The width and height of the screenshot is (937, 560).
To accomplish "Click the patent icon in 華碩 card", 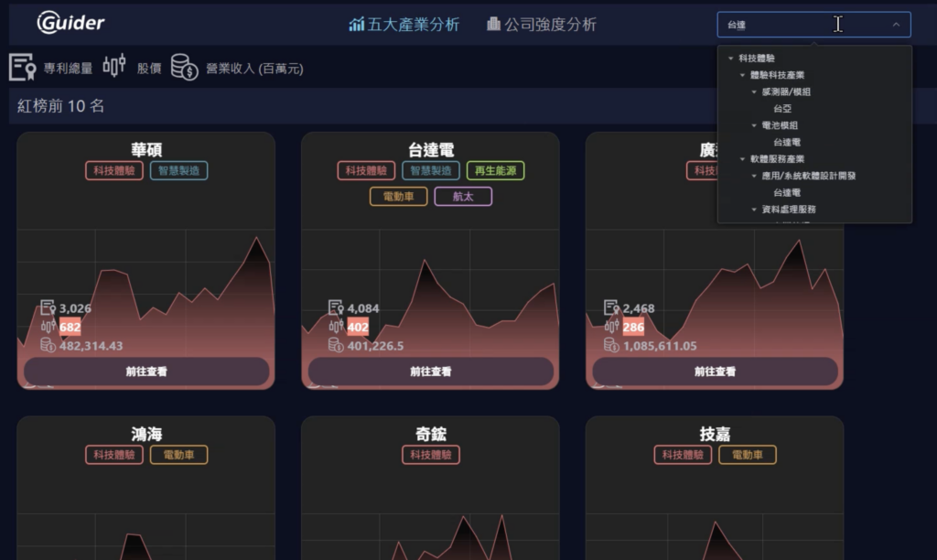I will (48, 307).
